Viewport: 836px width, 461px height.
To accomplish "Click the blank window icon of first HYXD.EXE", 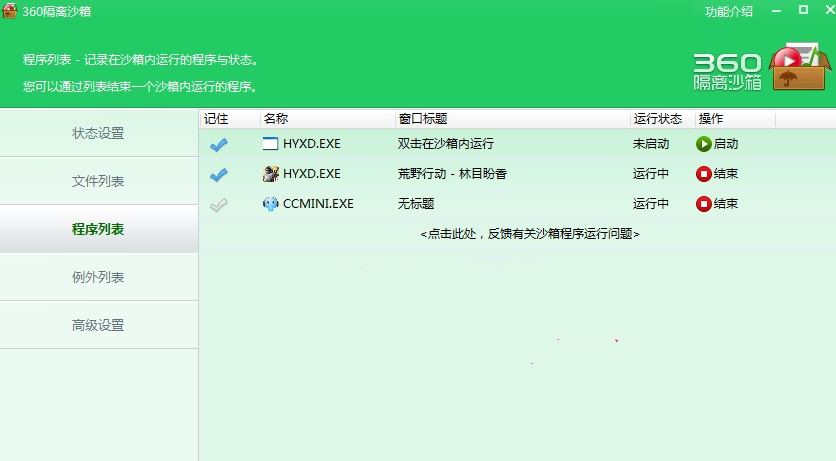I will tap(271, 143).
